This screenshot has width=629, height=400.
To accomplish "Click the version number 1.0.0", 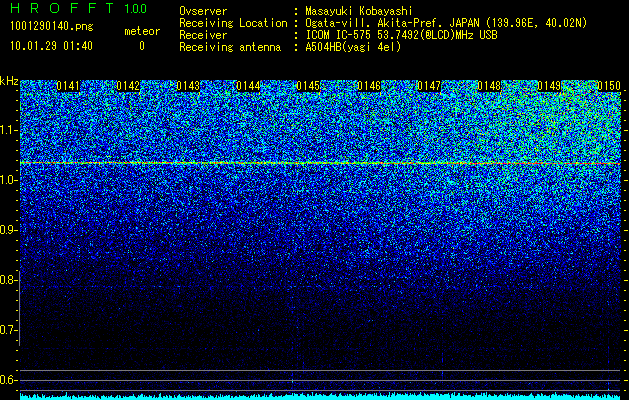I will click(136, 8).
